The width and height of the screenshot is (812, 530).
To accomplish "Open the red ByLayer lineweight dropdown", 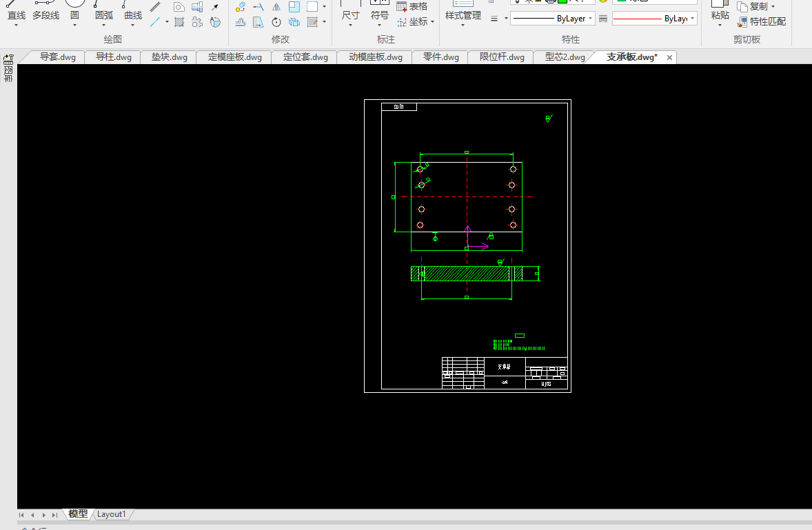I will [655, 19].
